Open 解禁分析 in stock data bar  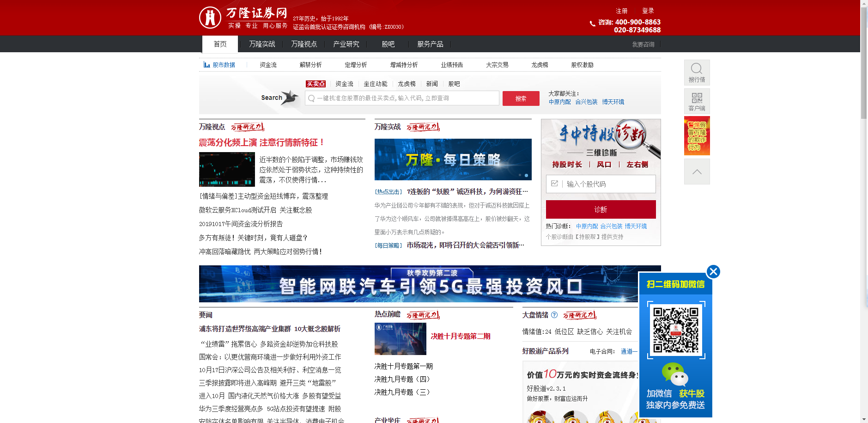(x=310, y=65)
